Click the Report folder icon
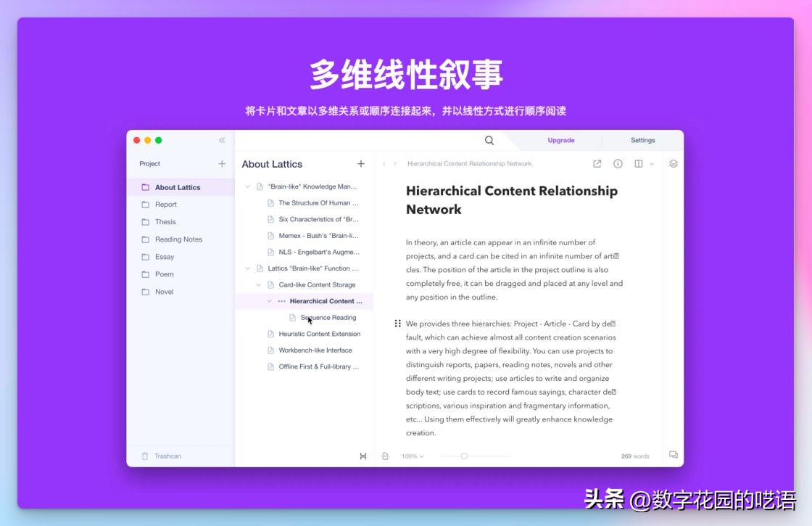 click(x=146, y=205)
